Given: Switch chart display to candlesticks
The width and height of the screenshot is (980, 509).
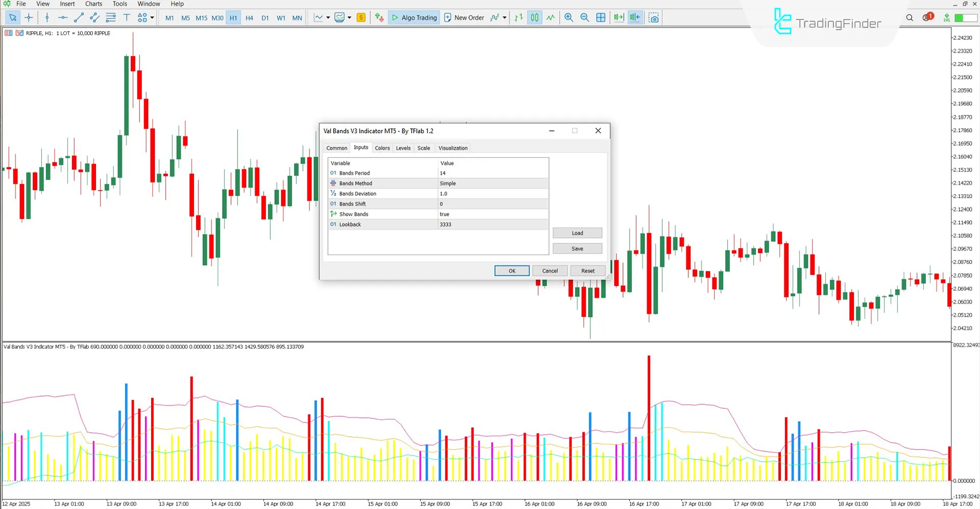Looking at the screenshot, I should (534, 17).
